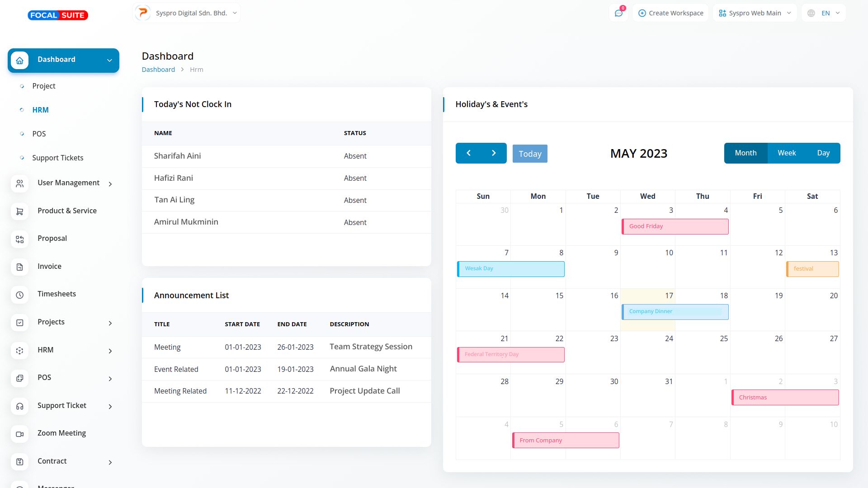868x488 pixels.
Task: Go to next month in calendar
Action: tap(494, 153)
